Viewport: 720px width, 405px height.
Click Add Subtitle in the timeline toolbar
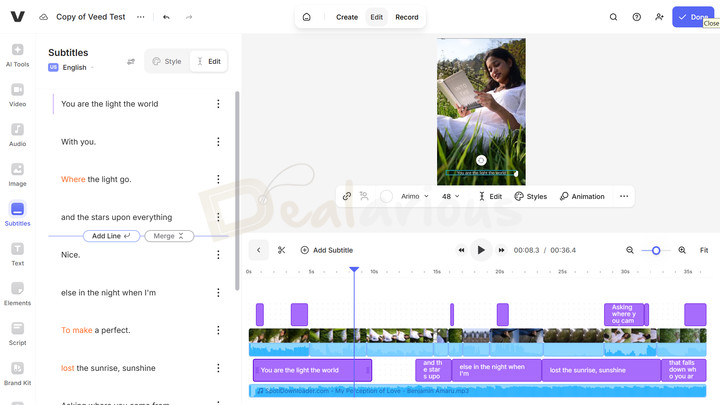click(326, 250)
